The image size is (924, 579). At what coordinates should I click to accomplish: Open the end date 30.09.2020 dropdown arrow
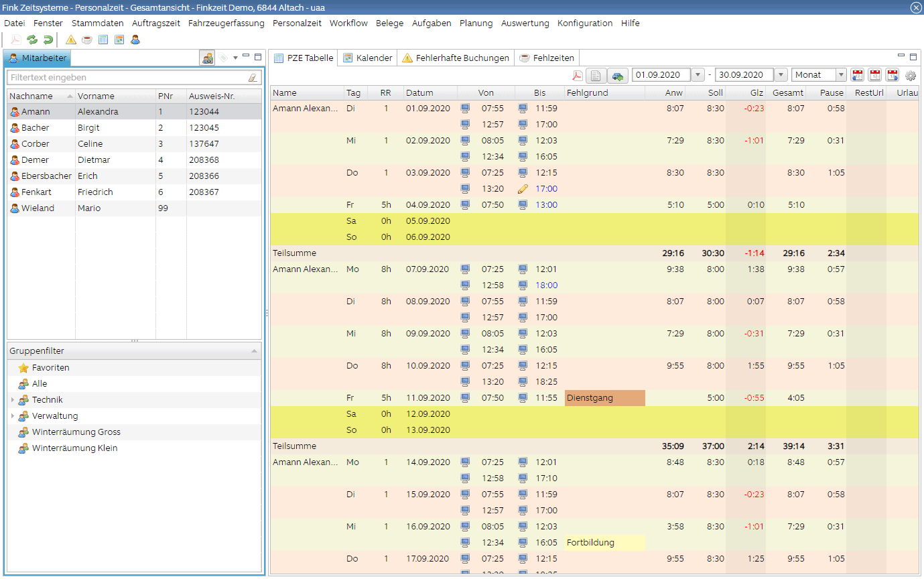(x=781, y=75)
